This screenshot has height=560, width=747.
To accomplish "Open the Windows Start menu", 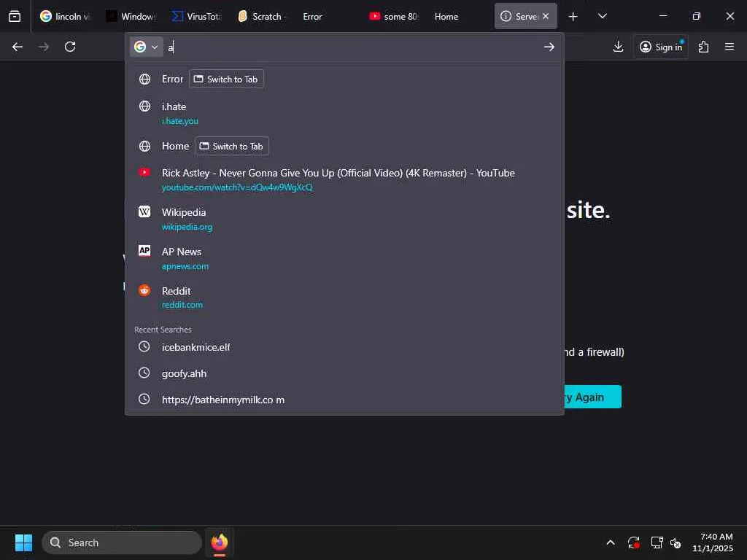I will point(23,542).
